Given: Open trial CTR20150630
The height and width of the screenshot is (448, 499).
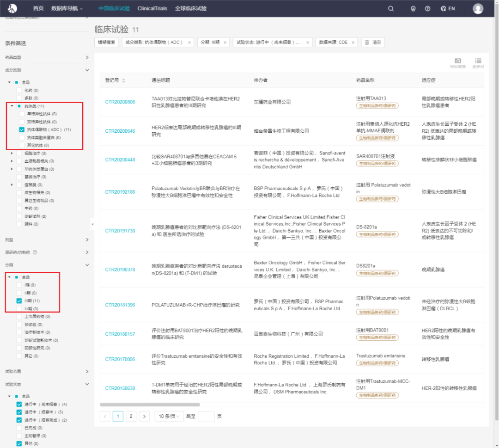Looking at the screenshot, I should tap(120, 388).
